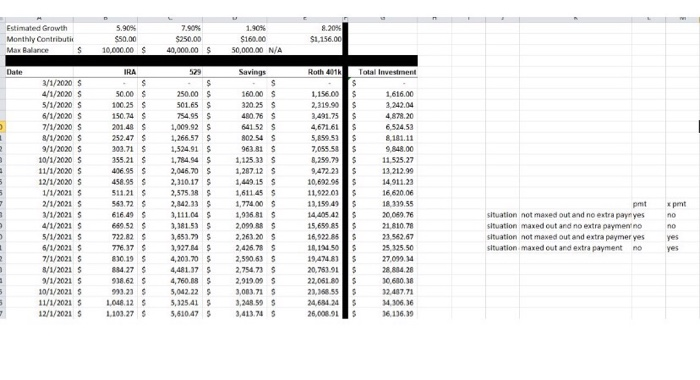This screenshot has width=700, height=380.
Task: Click Roth 401k value 26,008.91
Action: click(x=305, y=313)
